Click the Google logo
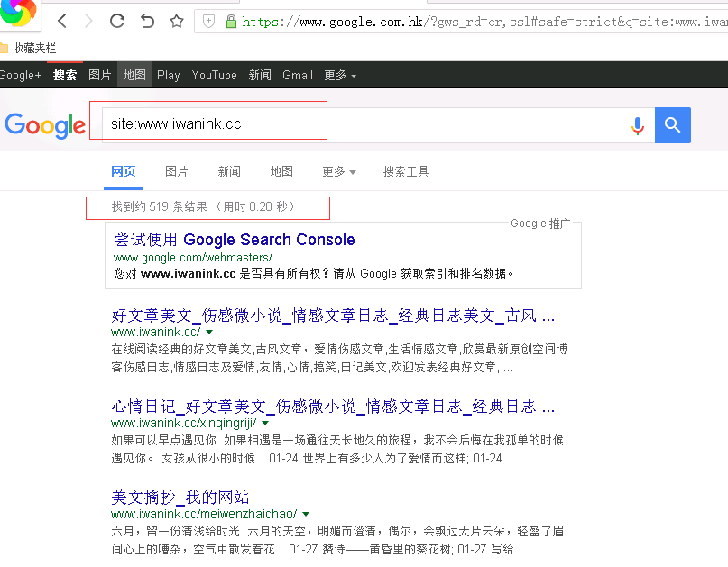728x567 pixels. (45, 125)
